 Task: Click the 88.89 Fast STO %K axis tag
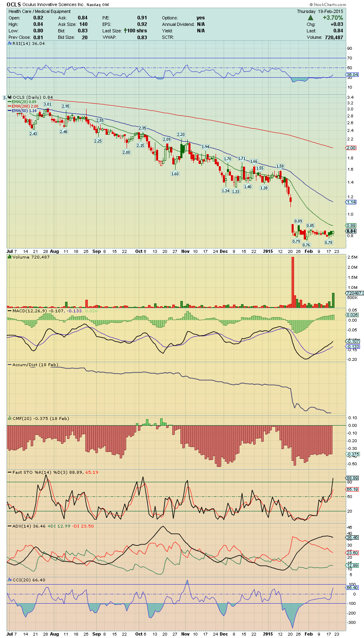(x=352, y=478)
